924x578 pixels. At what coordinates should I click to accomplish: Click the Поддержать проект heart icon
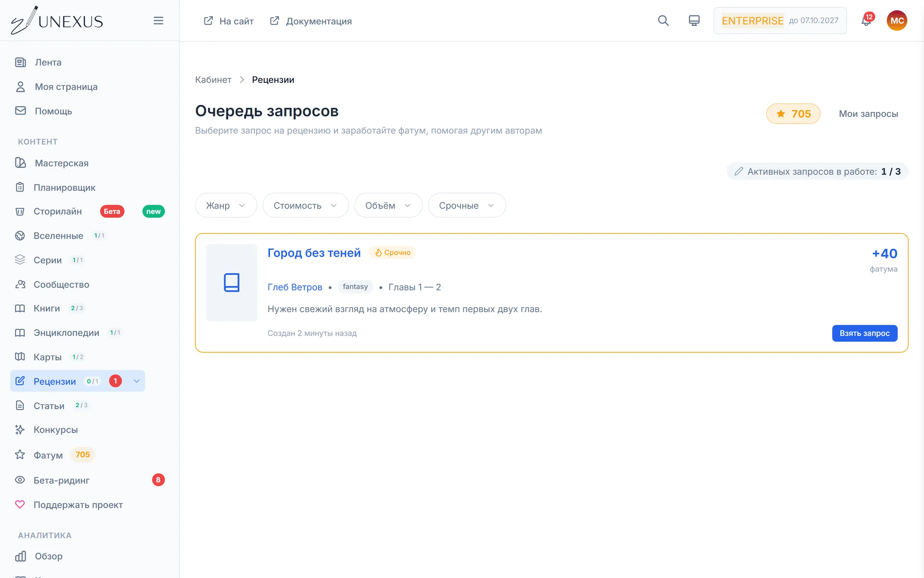[20, 504]
